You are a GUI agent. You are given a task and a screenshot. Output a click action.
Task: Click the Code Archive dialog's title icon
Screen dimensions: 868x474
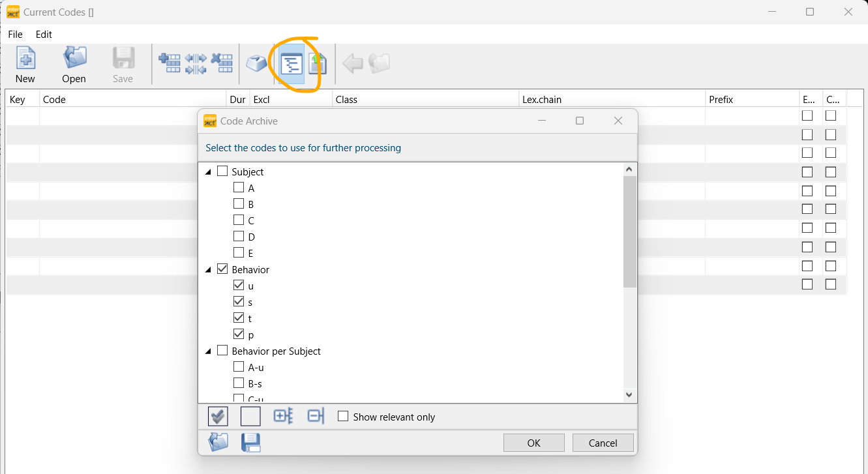(x=210, y=121)
